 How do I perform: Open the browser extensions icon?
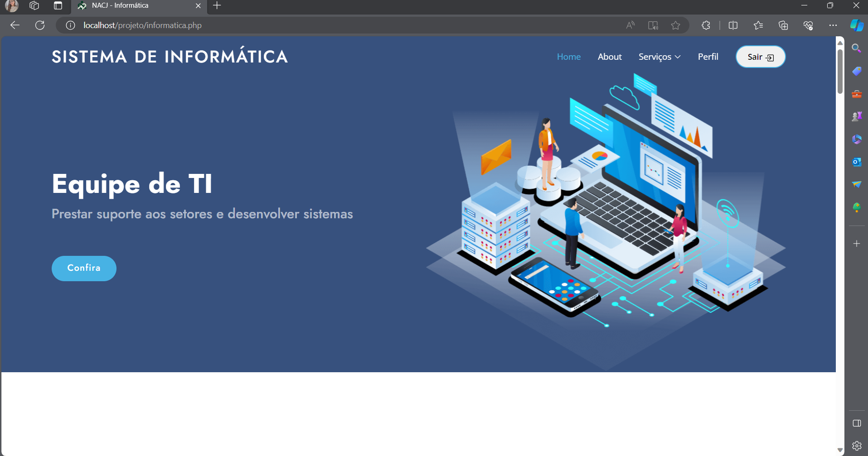coord(706,25)
